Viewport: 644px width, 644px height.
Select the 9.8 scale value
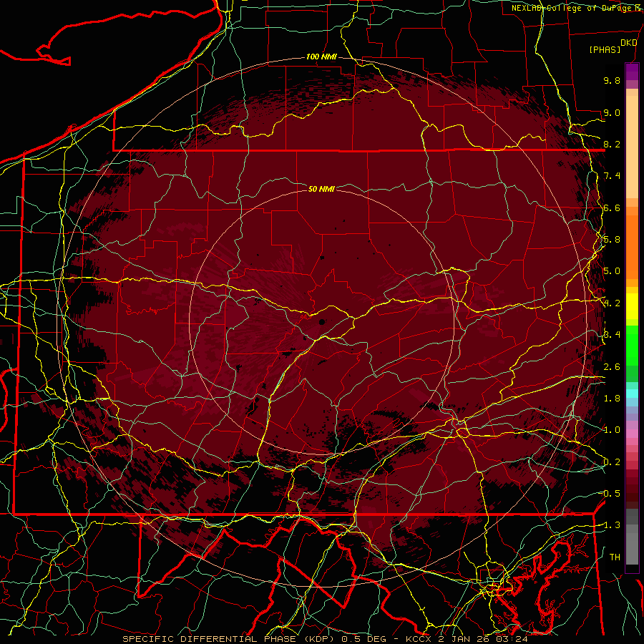coord(612,80)
